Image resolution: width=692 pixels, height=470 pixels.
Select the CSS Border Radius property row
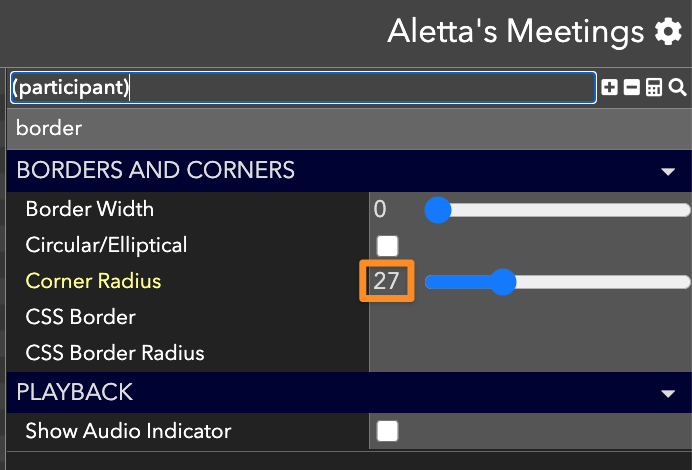coord(188,353)
